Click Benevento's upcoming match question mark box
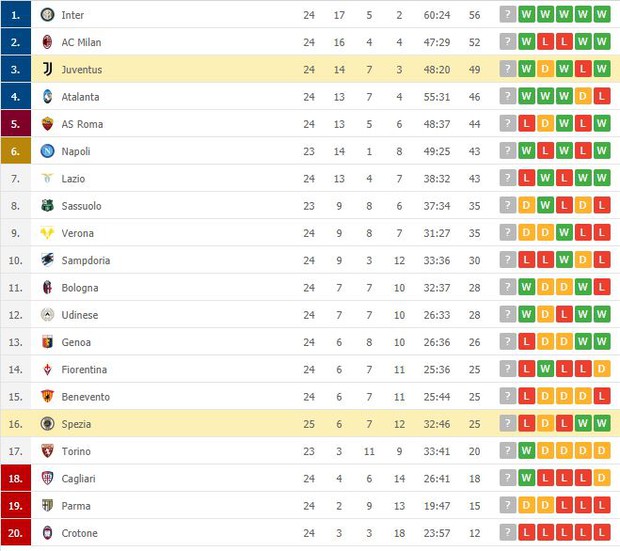This screenshot has height=551, width=620. click(x=508, y=396)
